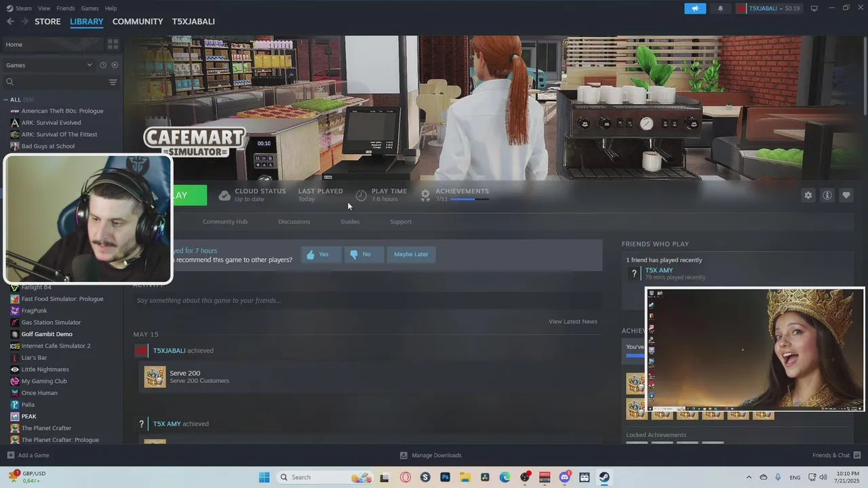Click the cloud status checkmark icon

tap(224, 195)
